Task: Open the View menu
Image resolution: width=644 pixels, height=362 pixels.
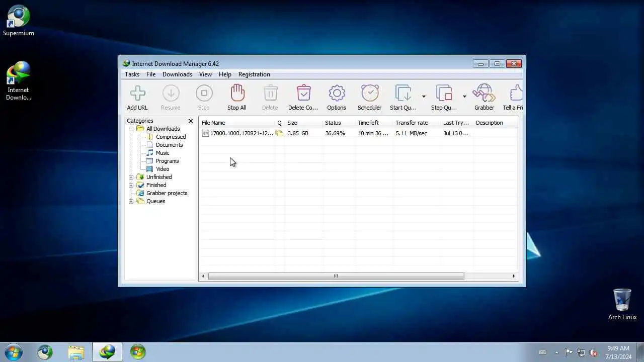Action: [x=205, y=74]
